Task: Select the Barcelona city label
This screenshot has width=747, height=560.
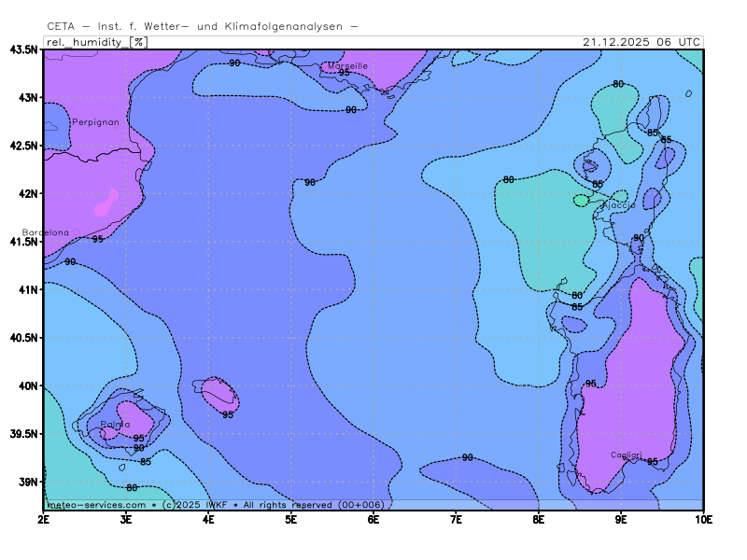Action: click(x=46, y=232)
